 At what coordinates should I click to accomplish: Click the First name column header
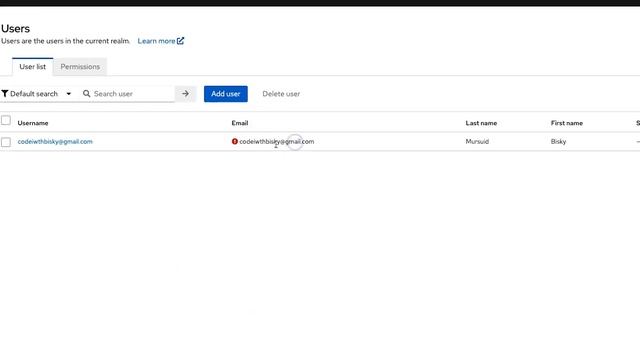[567, 123]
